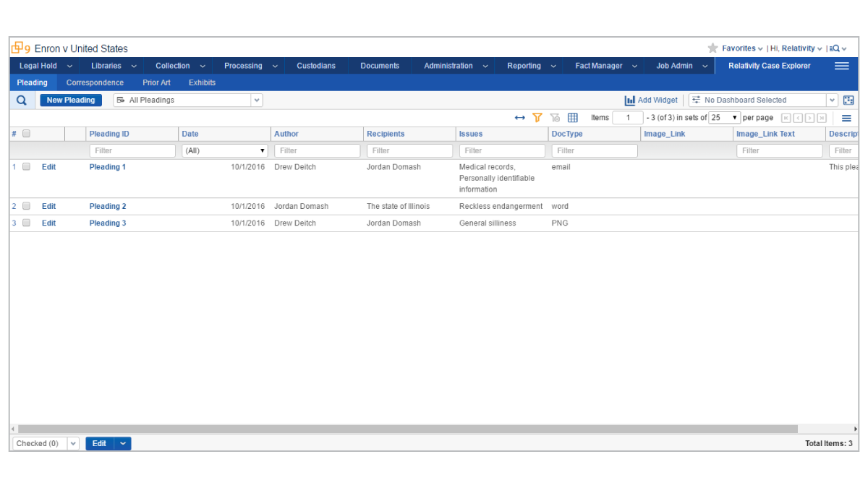Image resolution: width=868 pixels, height=488 pixels.
Task: Select the checkbox for Pleading 1
Action: [26, 166]
